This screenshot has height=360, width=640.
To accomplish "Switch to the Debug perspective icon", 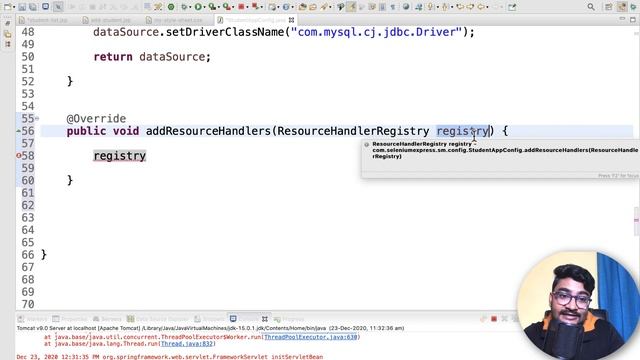I will point(633,7).
